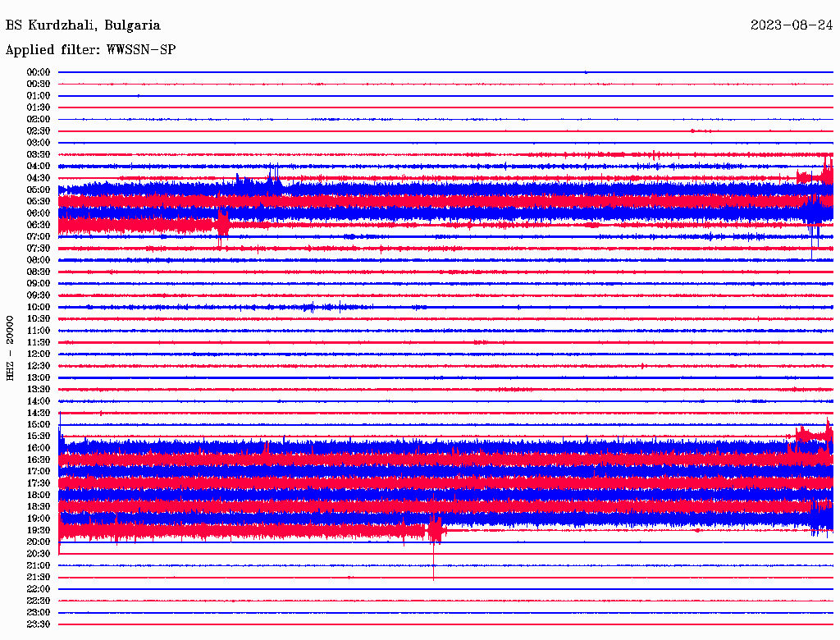Click the '06:00' time label

coord(39,213)
